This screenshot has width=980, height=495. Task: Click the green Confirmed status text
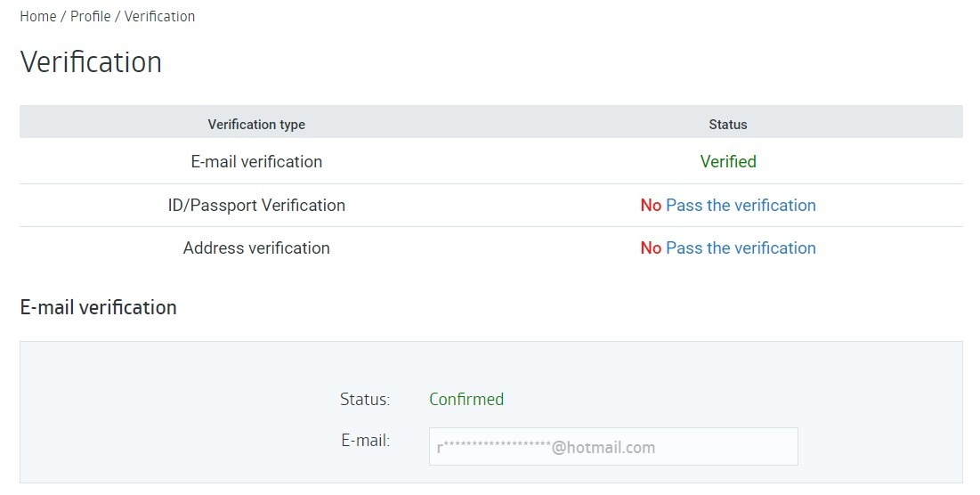point(466,400)
